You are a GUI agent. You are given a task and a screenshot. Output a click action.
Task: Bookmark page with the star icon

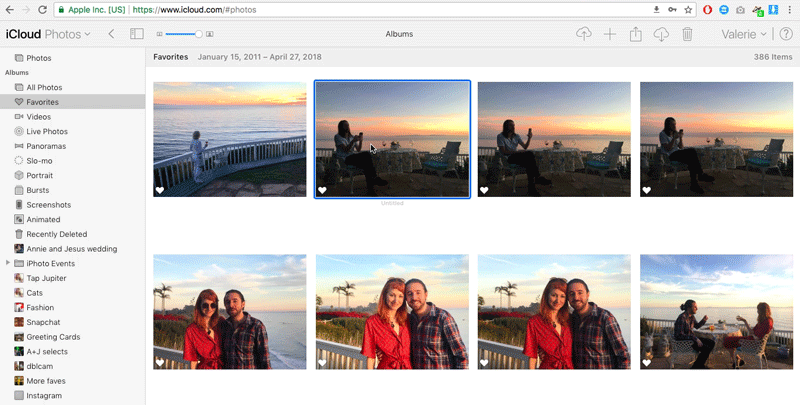(x=688, y=9)
